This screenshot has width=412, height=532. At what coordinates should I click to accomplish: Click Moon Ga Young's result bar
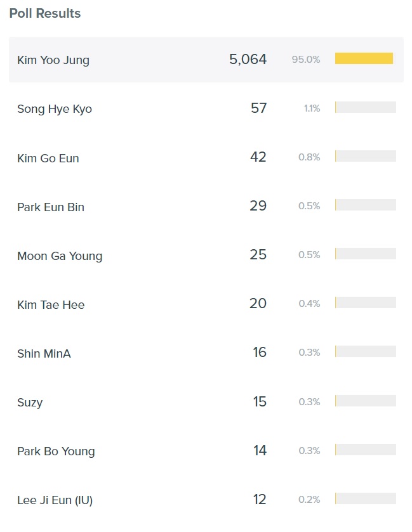click(365, 254)
